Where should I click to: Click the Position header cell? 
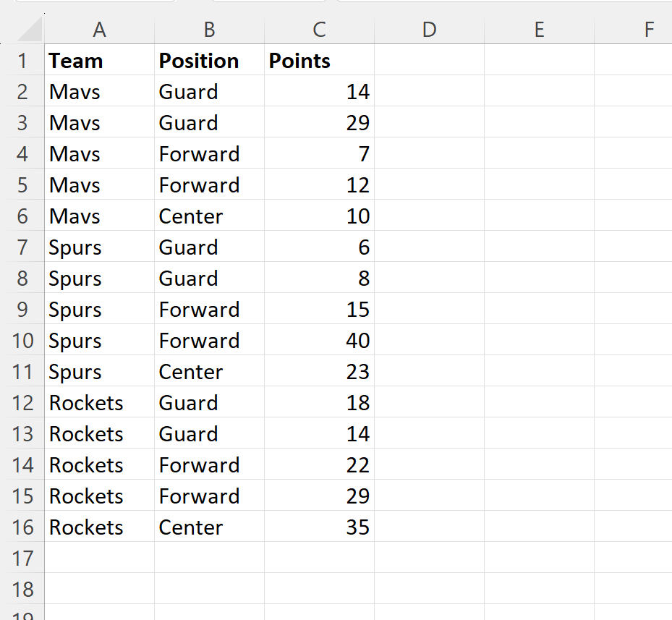(210, 60)
